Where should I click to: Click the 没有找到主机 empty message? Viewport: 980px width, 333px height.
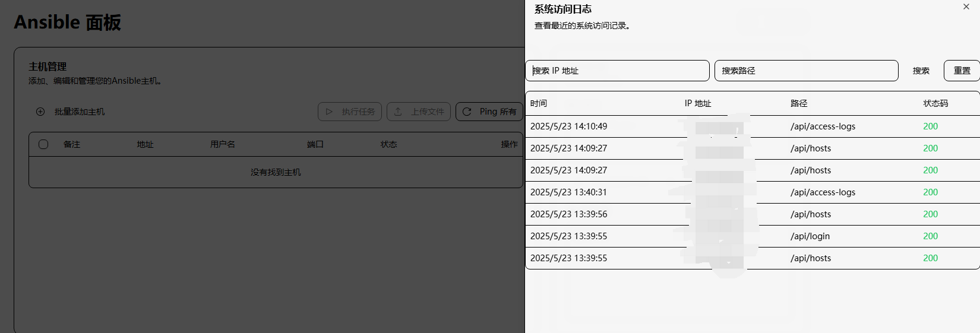point(276,172)
